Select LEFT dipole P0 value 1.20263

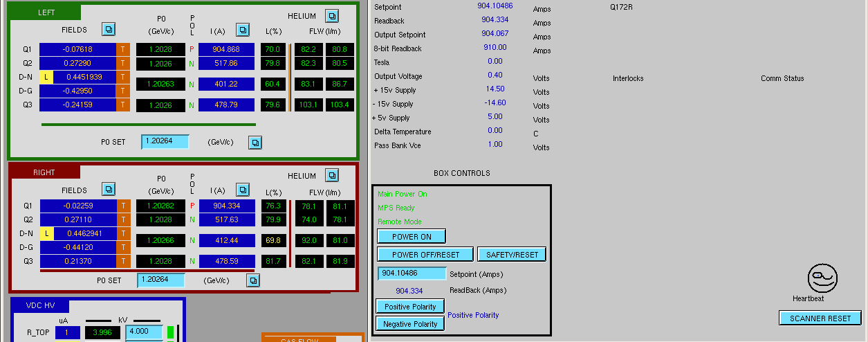coord(161,84)
